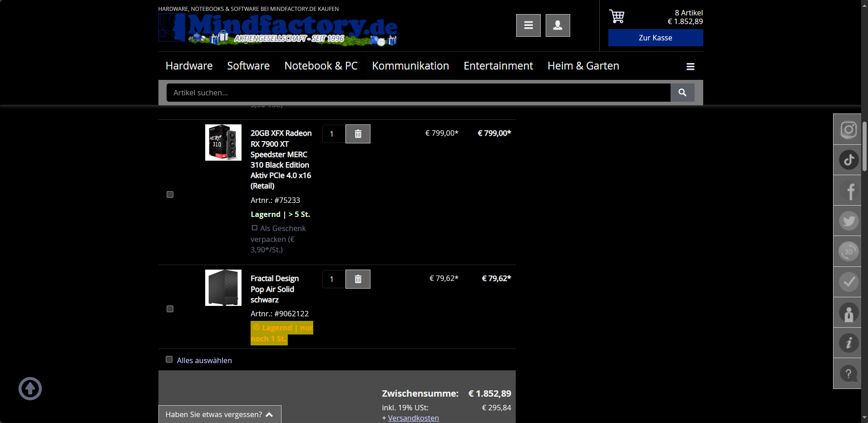Click the Zwischensumme € 1.852,89 amount

tap(490, 393)
